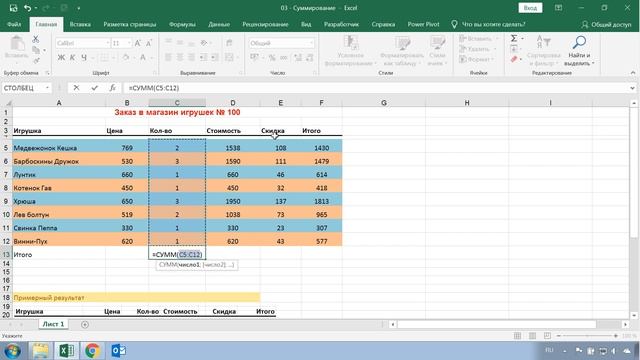Click the align right icon
The image size is (640, 360).
point(191,58)
